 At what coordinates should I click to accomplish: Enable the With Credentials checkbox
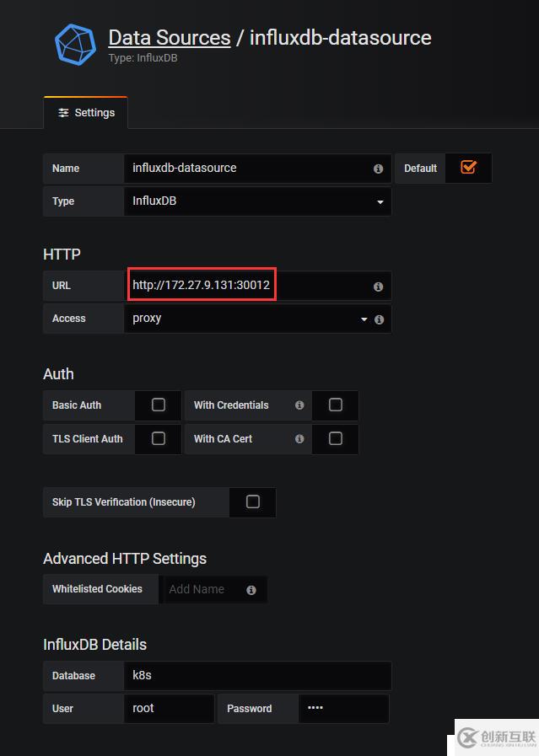[x=335, y=405]
